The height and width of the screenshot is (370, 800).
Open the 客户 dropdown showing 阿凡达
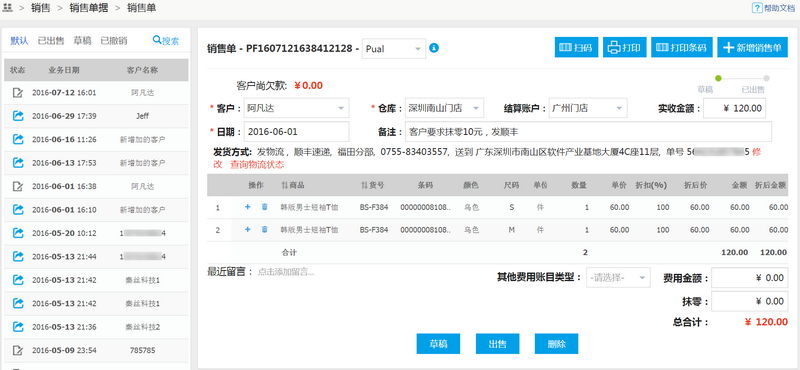[296, 108]
